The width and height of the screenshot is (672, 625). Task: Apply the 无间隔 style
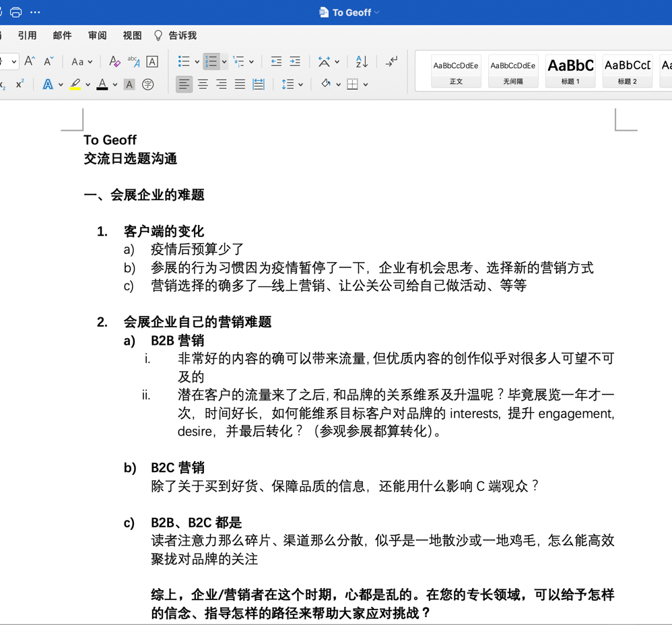[513, 71]
